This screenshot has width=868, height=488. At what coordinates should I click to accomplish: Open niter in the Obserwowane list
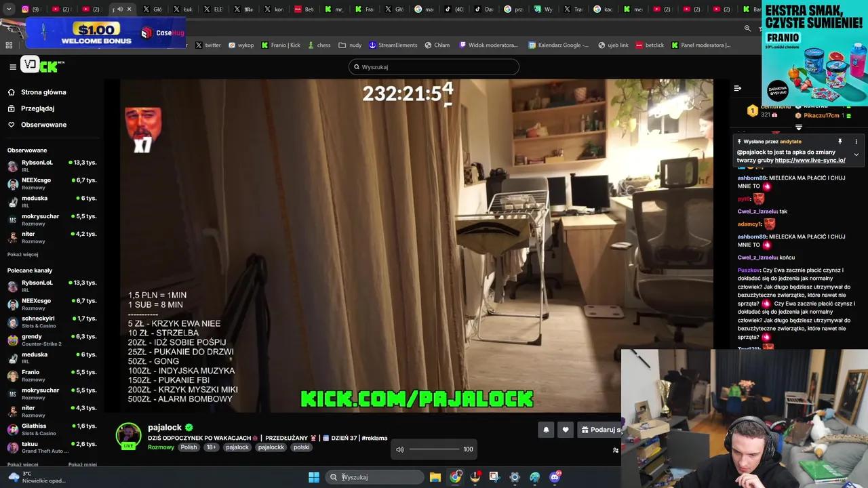[52, 237]
